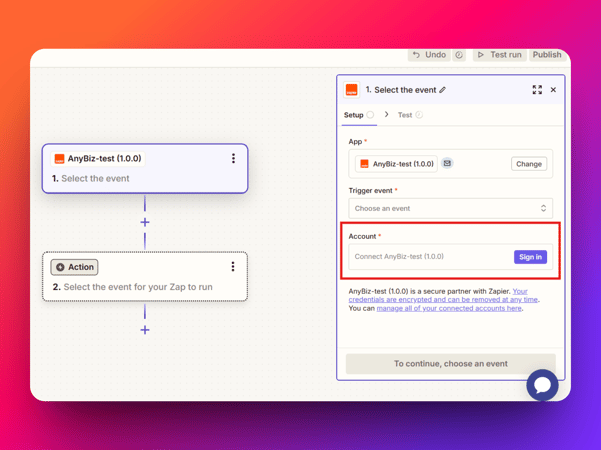Click the chevron between Setup and Test

click(x=386, y=115)
